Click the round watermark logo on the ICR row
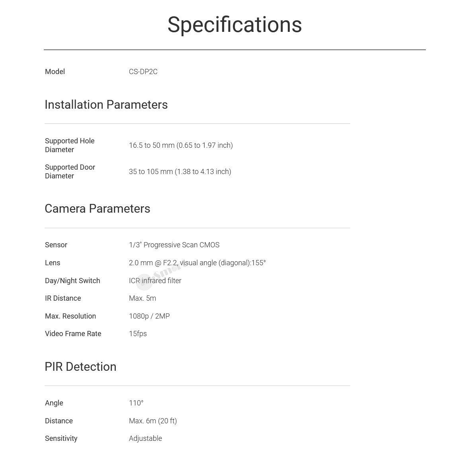 point(144,281)
